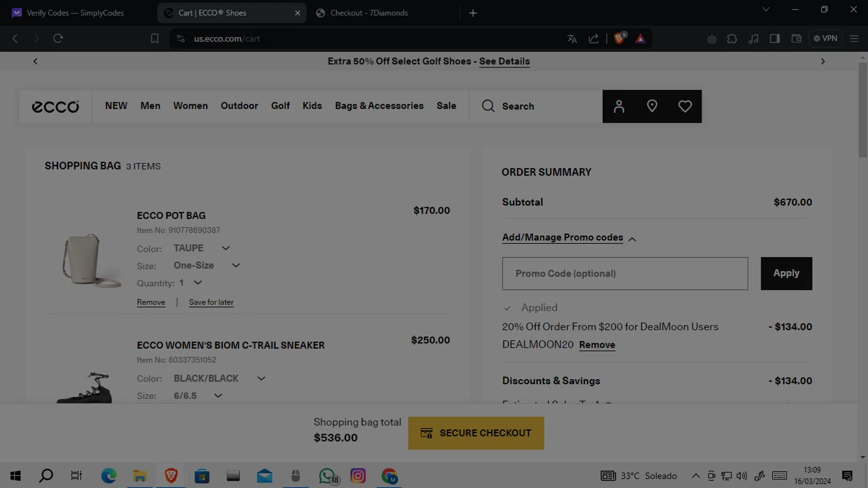Open the taskbar clock and date
868x488 pixels.
pos(812,476)
